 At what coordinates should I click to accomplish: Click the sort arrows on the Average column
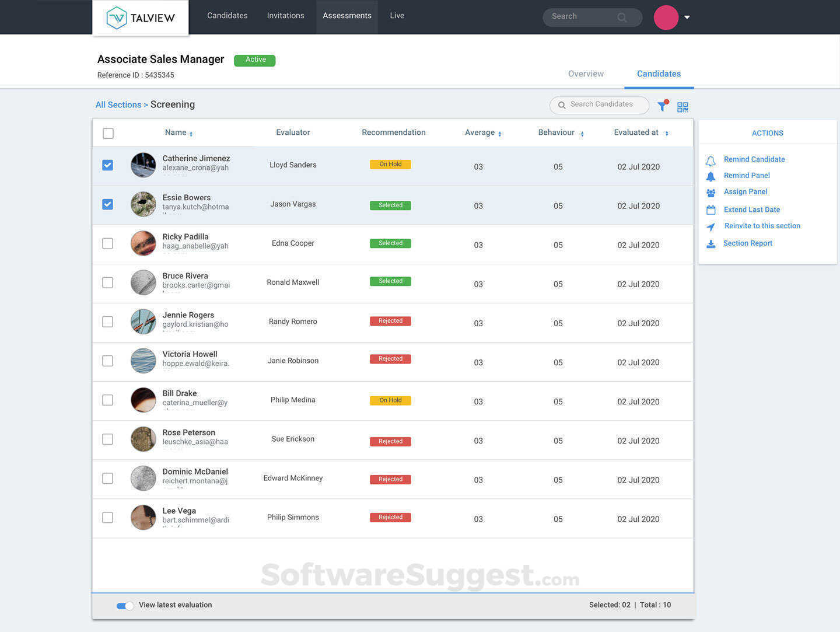[499, 134]
